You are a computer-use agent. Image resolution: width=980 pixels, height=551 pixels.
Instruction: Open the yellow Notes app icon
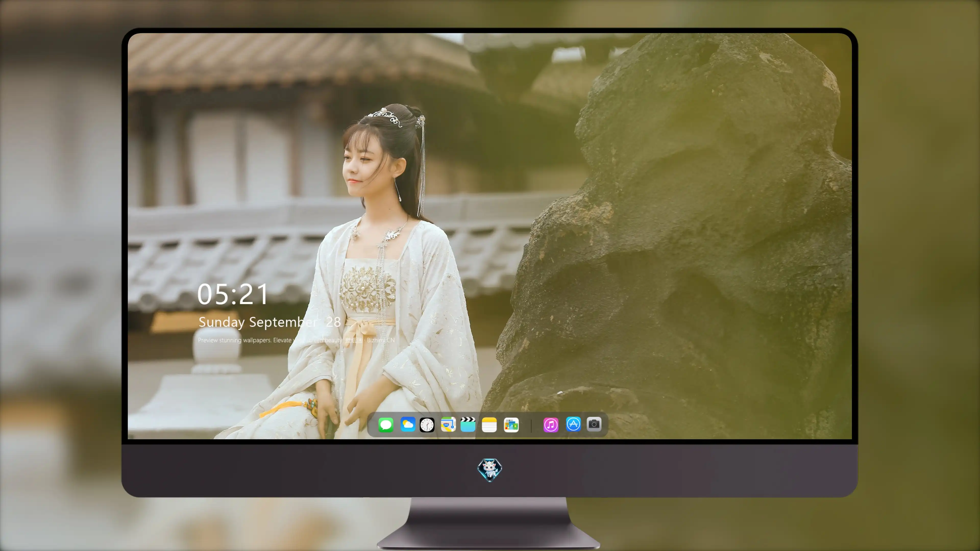tap(489, 424)
